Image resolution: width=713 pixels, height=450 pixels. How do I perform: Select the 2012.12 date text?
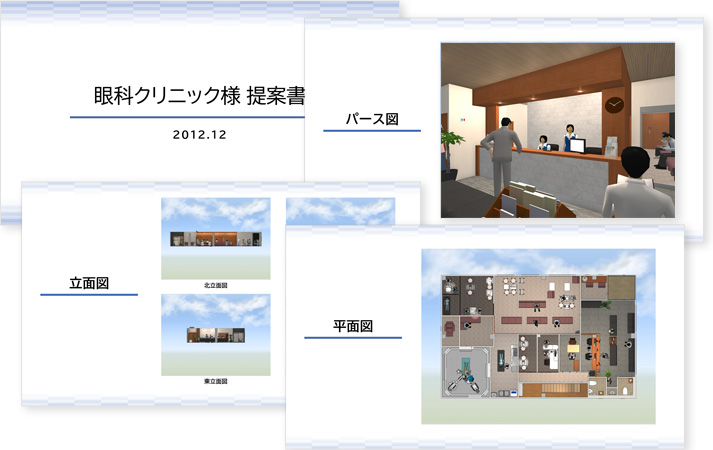(200, 133)
